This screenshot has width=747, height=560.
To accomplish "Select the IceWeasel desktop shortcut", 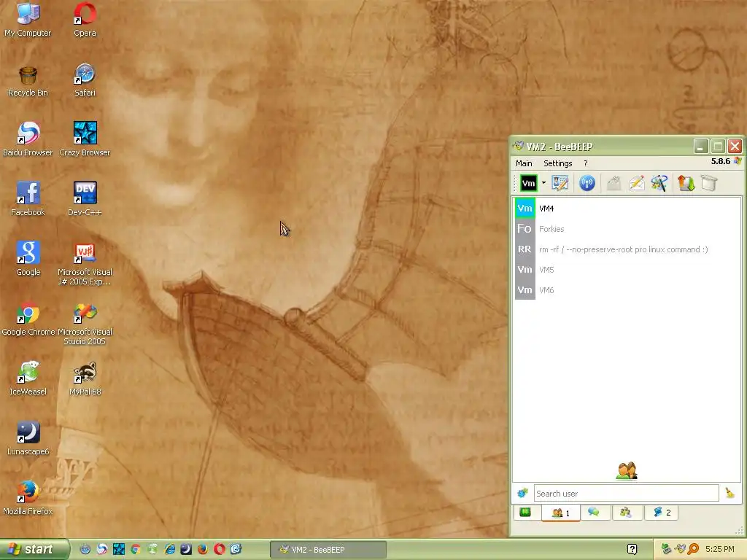I will tap(28, 378).
